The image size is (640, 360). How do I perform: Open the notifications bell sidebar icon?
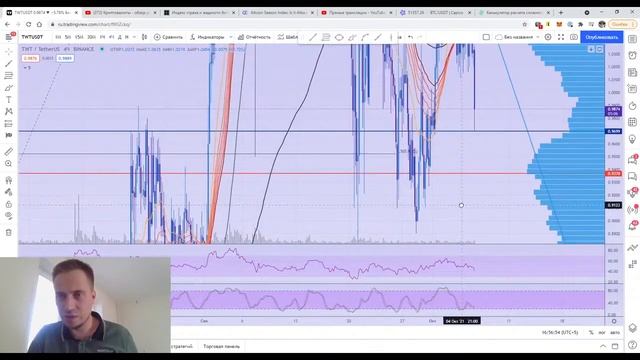click(x=632, y=227)
